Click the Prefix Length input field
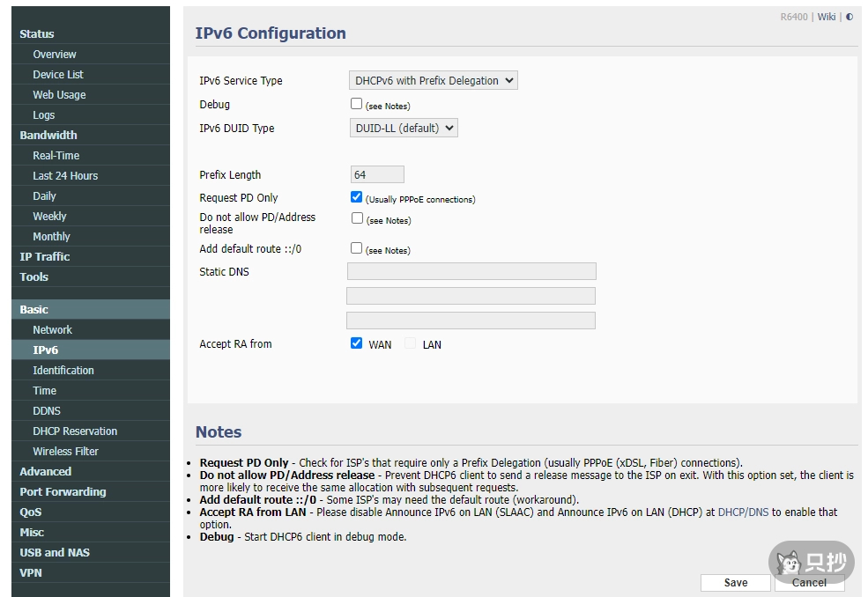 point(377,173)
